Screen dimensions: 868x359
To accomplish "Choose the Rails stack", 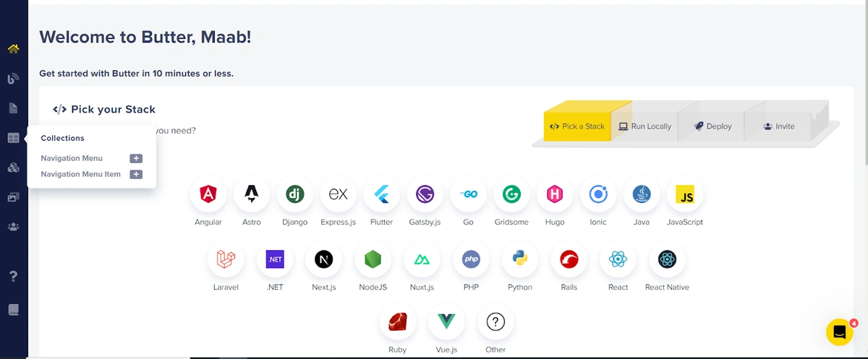I will point(569,259).
